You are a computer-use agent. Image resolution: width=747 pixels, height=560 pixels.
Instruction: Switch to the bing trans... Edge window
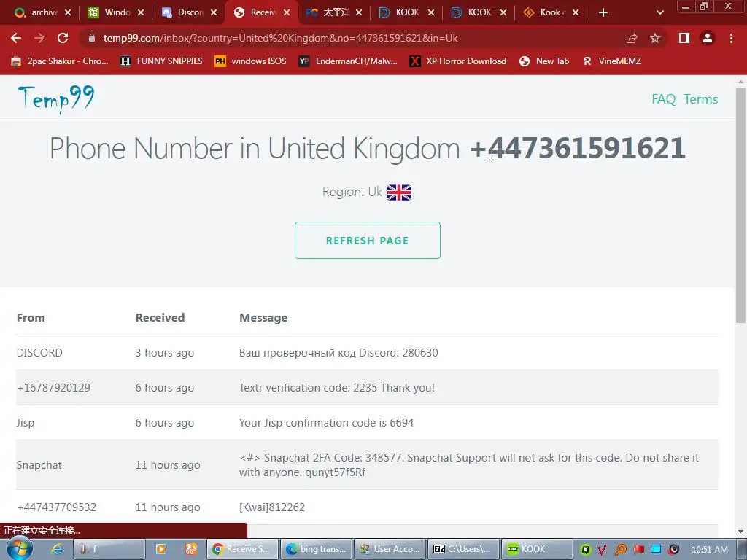(317, 549)
